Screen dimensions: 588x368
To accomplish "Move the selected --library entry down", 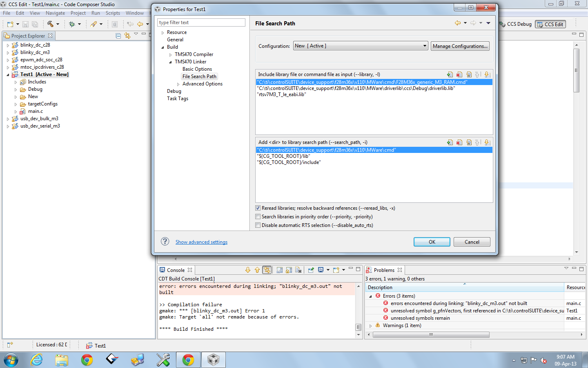I will (x=487, y=74).
